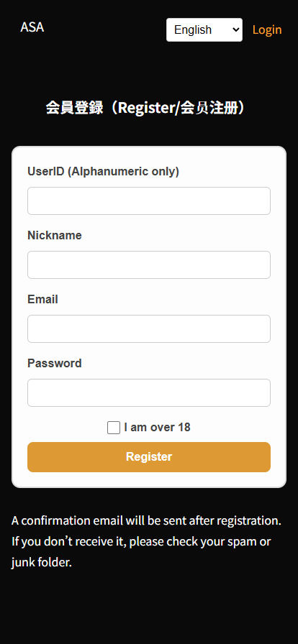This screenshot has height=644, width=298.
Task: Click the Nickname field label
Action: pos(55,235)
